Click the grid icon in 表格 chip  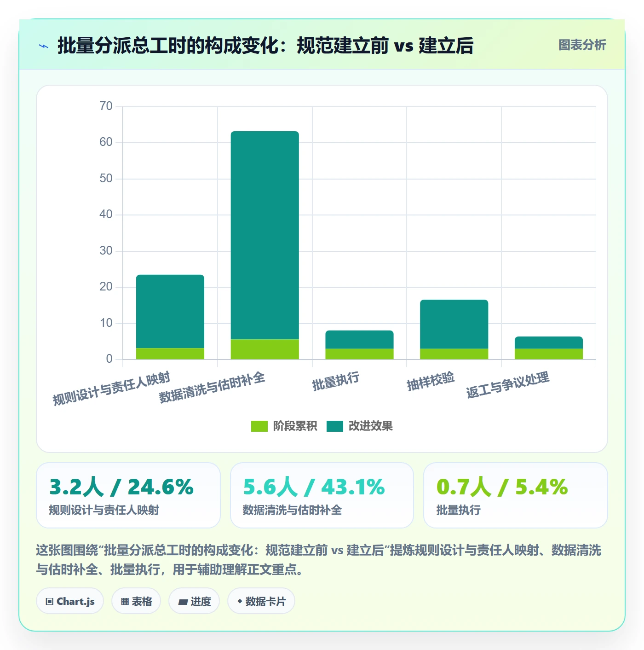click(125, 602)
